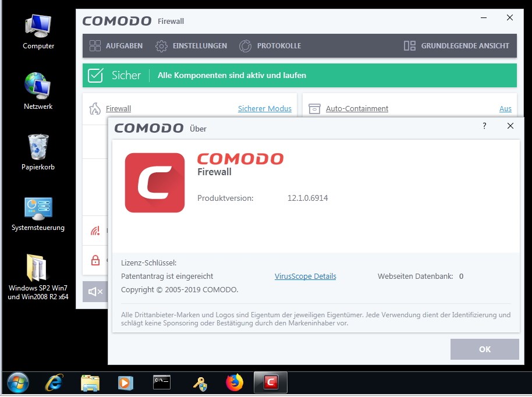The image size is (532, 397).
Task: Click the Webseiten Datenbank value
Action: click(461, 276)
